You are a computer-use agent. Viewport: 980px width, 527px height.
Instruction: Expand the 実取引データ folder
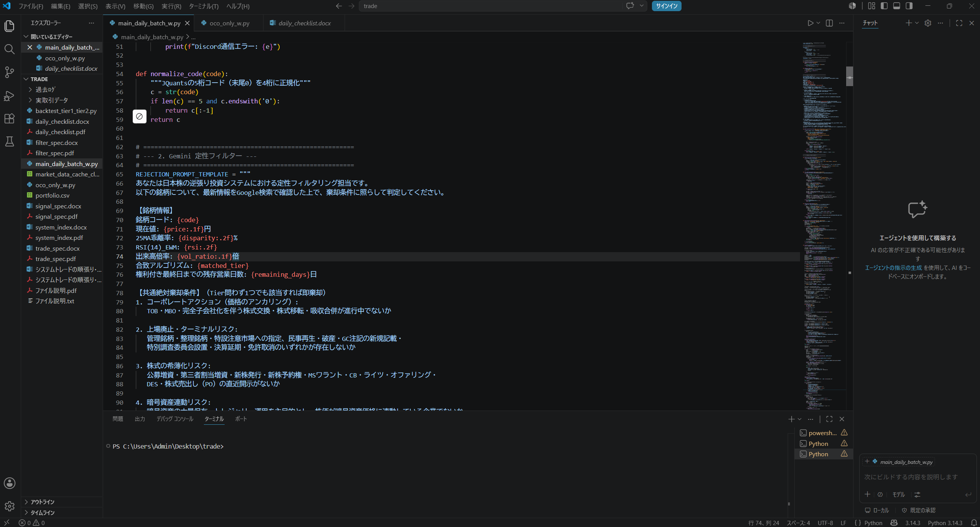pyautogui.click(x=62, y=100)
